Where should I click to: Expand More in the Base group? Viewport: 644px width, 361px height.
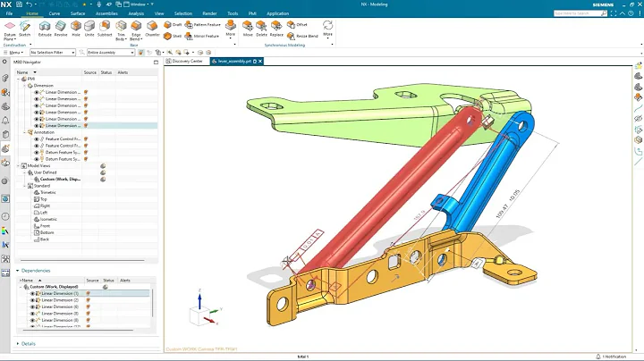point(231,29)
